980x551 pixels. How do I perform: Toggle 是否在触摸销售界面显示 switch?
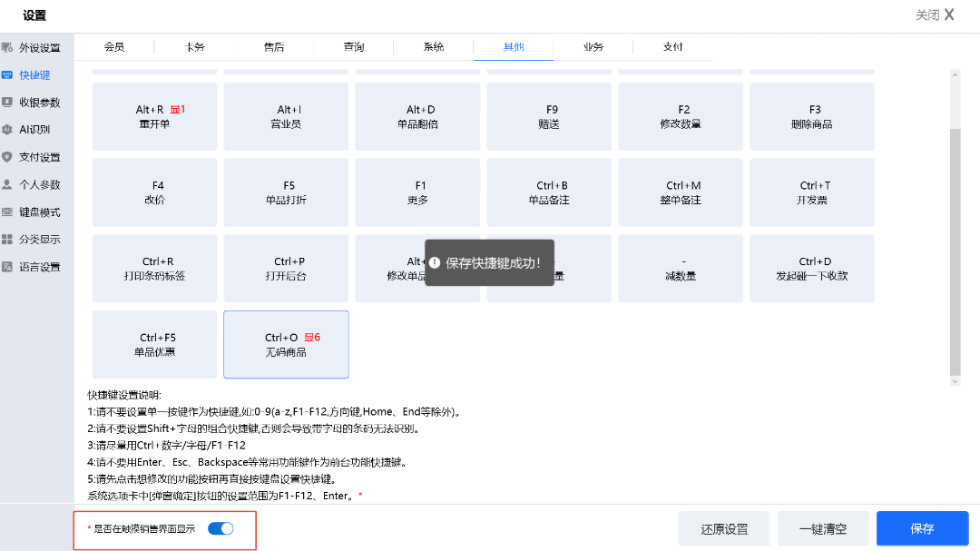[x=220, y=528]
